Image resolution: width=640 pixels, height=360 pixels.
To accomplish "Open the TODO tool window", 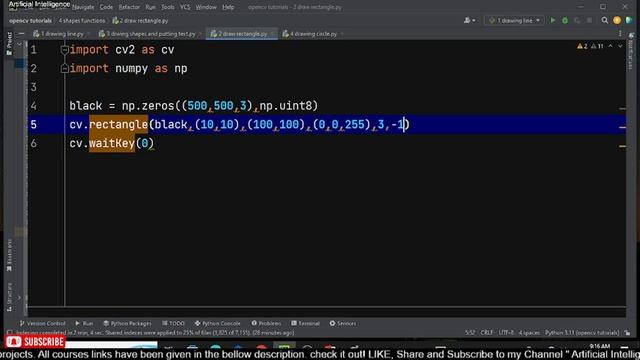I will point(173,323).
